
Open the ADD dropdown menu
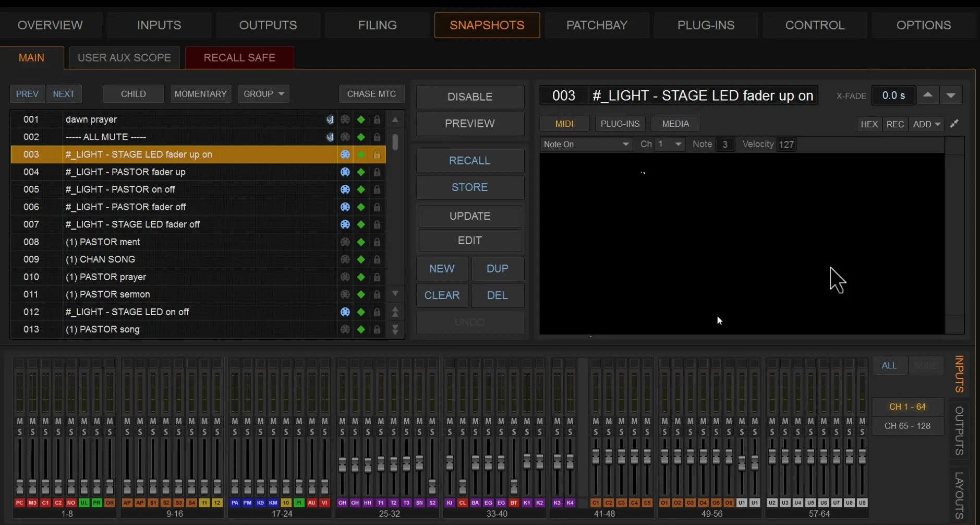click(926, 124)
